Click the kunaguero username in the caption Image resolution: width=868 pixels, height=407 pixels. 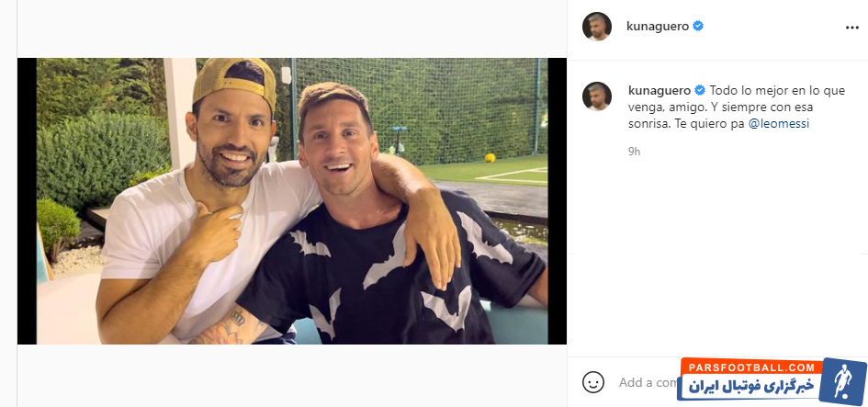(659, 90)
